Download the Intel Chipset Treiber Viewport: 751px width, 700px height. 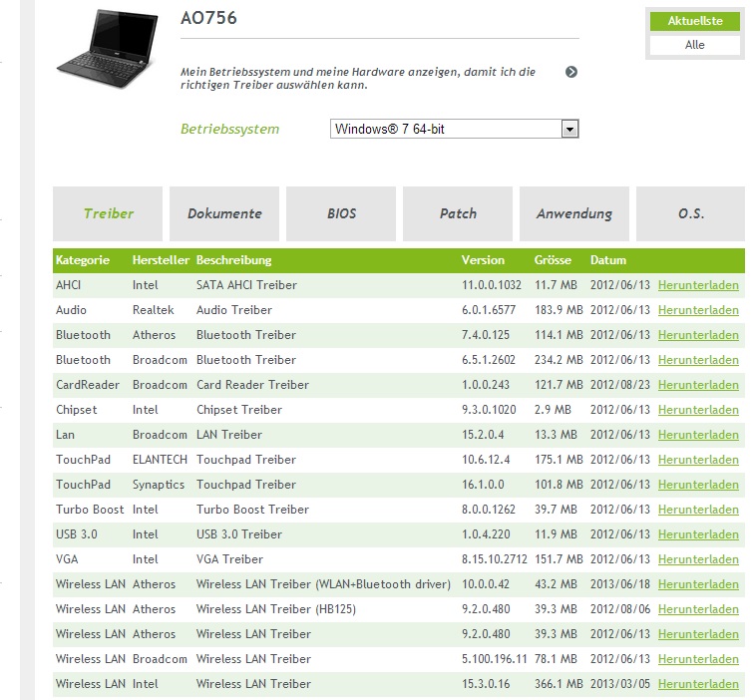(698, 410)
